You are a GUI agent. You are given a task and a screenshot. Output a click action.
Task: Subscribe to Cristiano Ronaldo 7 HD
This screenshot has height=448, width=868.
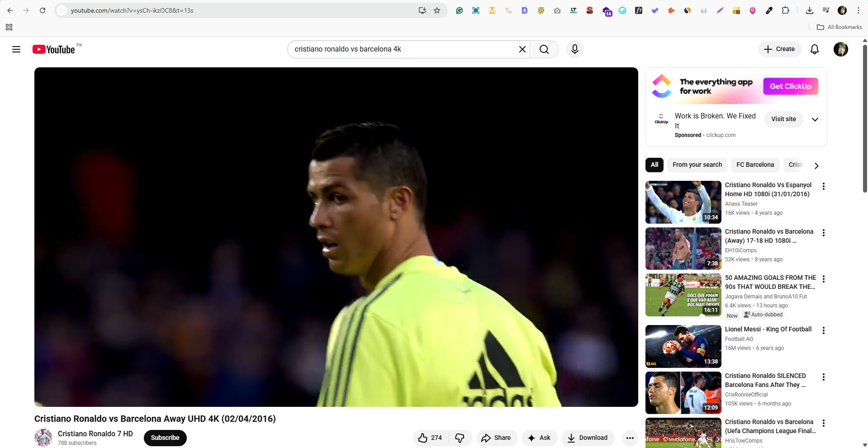pos(165,438)
